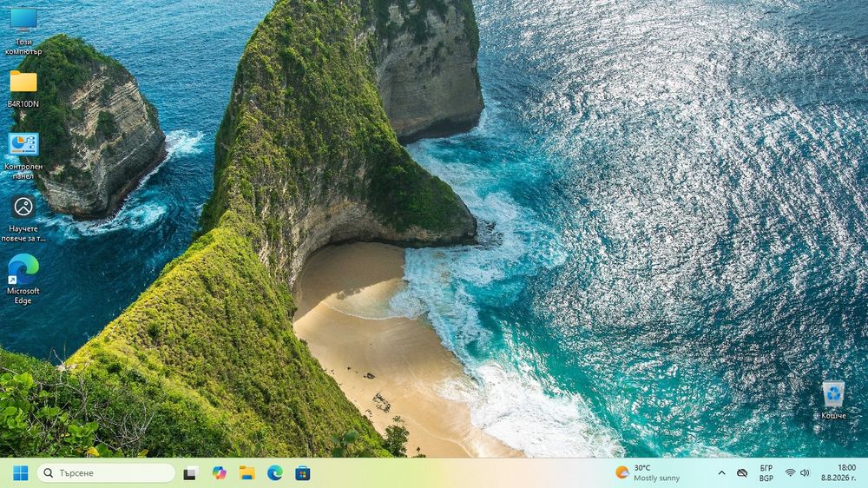Open Microsoft Store from the taskbar
The image size is (868, 488).
point(302,473)
